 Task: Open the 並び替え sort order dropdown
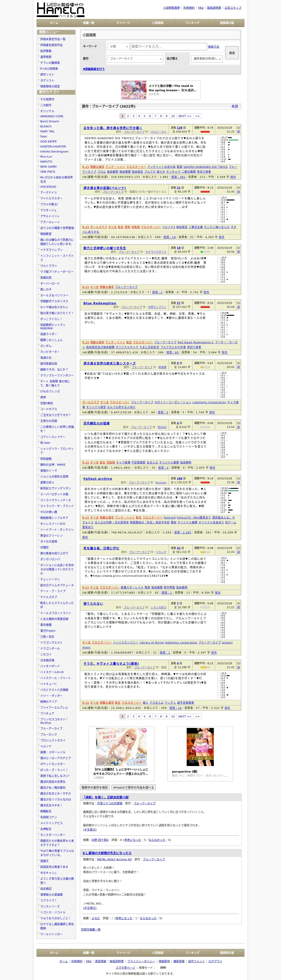(x=207, y=59)
